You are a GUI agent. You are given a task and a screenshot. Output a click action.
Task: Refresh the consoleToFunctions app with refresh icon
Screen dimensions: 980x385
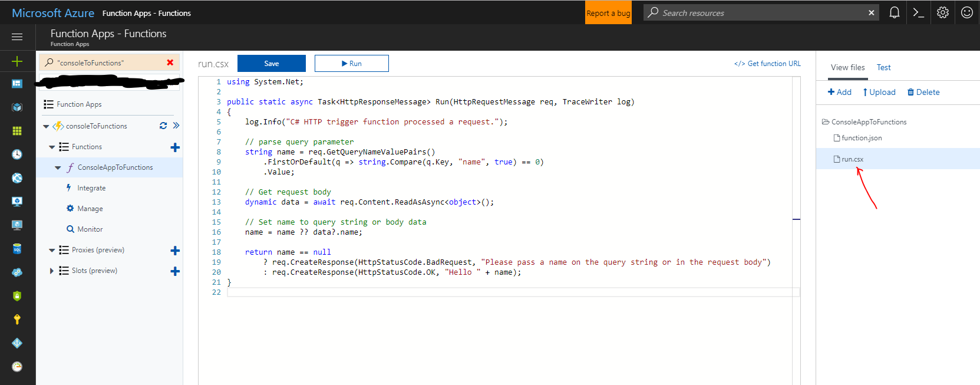(x=163, y=126)
